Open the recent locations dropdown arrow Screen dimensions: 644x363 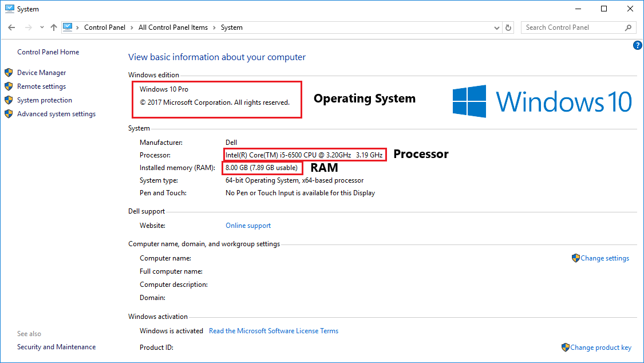[42, 27]
